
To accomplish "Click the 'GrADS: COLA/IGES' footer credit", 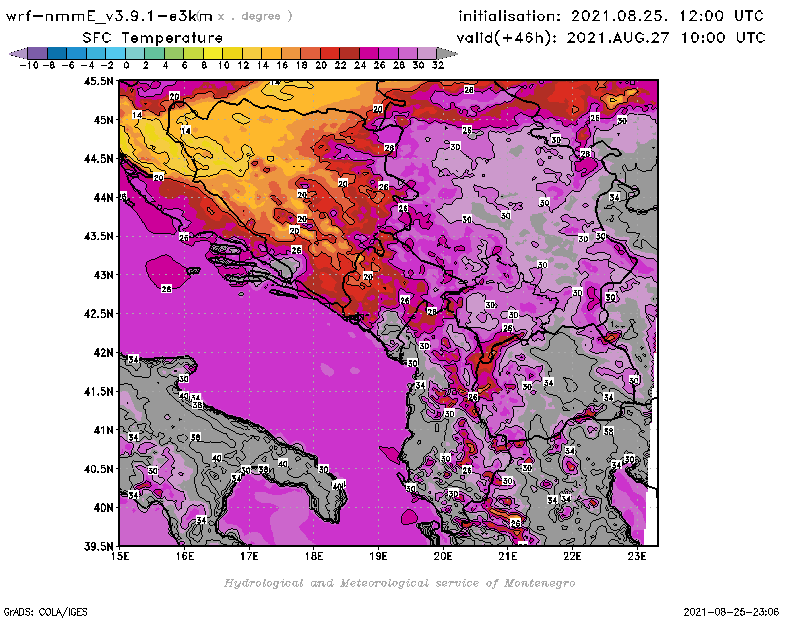I will (46, 612).
